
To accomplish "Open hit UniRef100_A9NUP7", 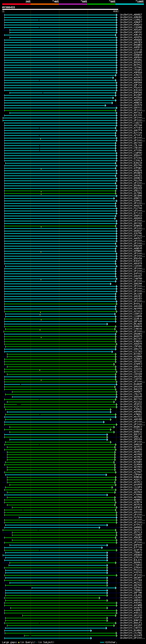I will coord(131,22).
